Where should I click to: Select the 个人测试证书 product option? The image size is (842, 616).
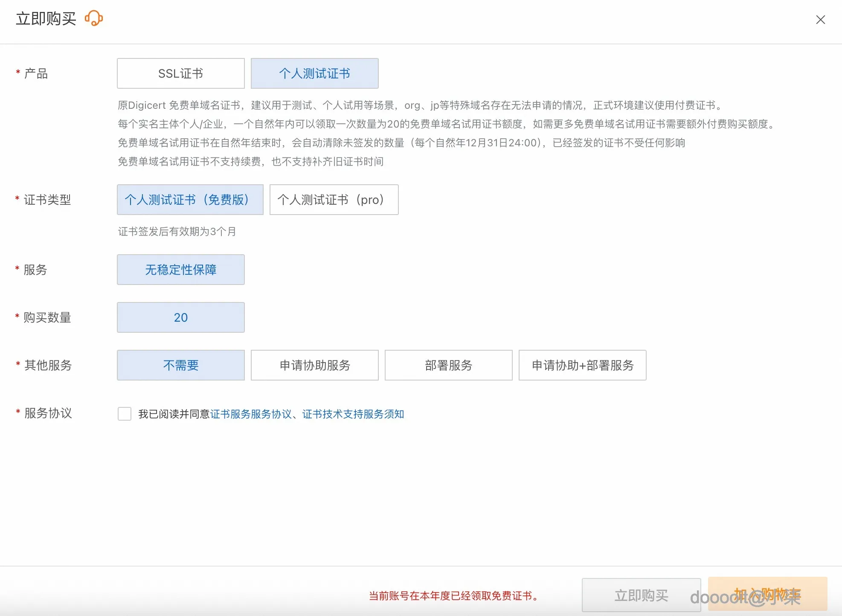[x=314, y=73]
